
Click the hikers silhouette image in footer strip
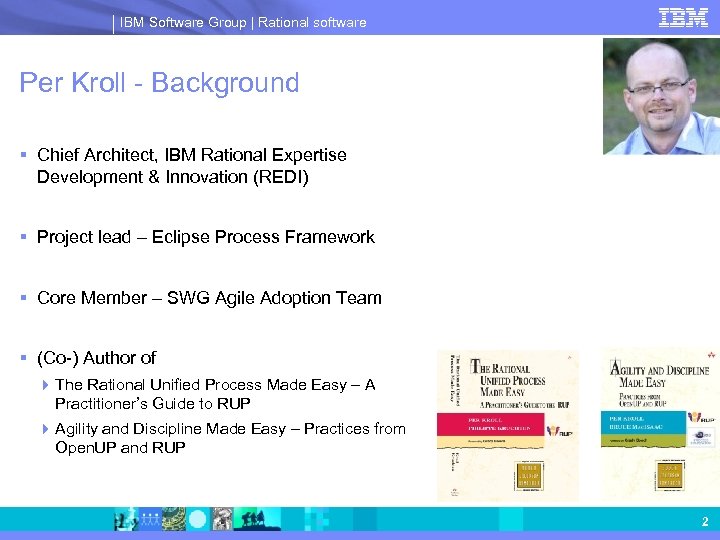[x=256, y=519]
